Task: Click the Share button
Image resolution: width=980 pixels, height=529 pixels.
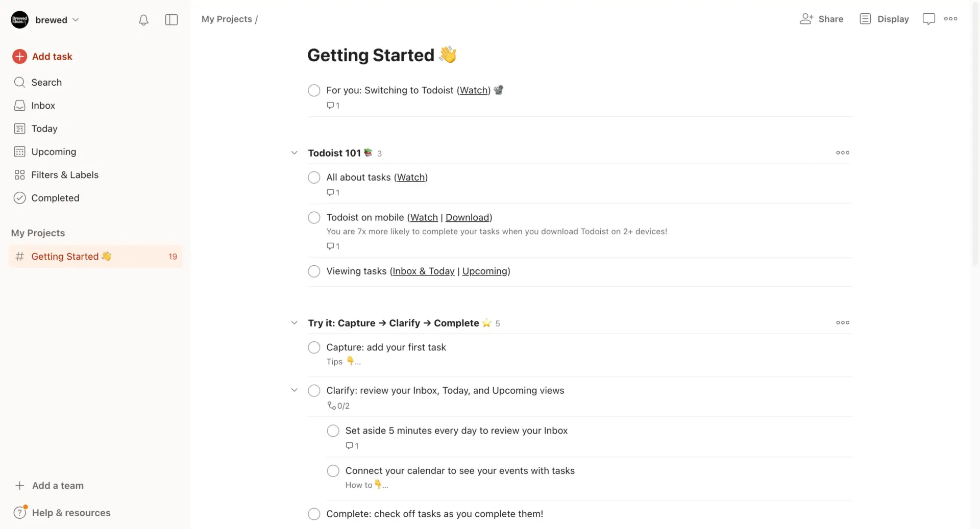Action: pos(821,19)
